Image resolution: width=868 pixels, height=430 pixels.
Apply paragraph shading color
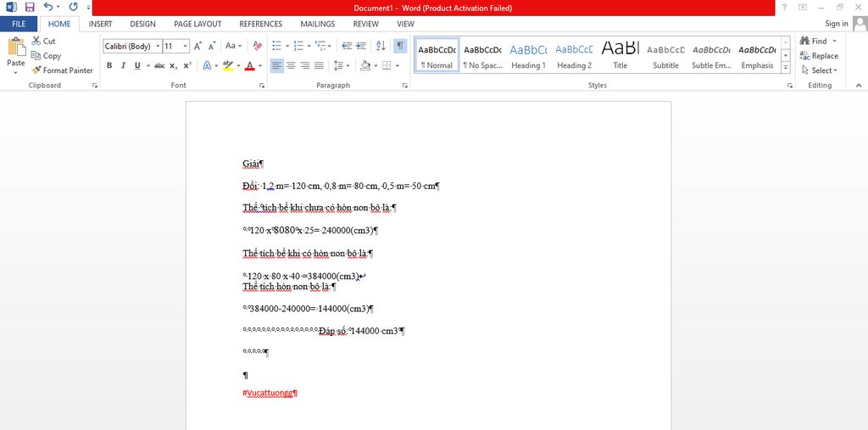[364, 65]
